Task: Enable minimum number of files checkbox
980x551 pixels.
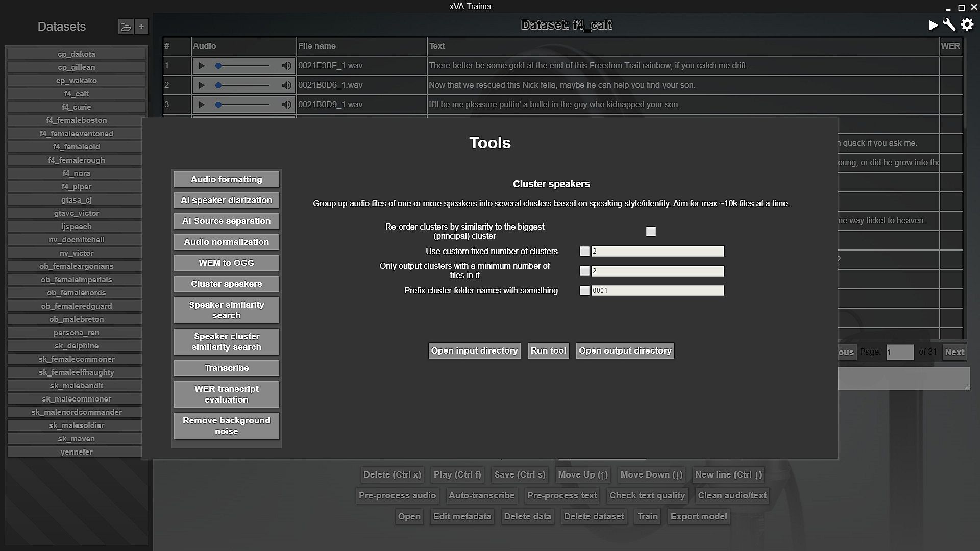Action: coord(584,271)
